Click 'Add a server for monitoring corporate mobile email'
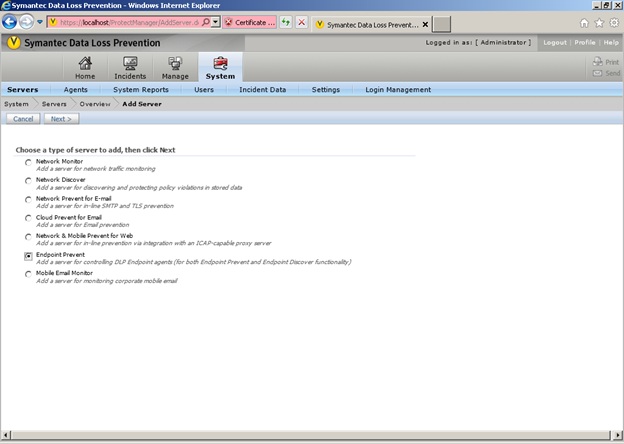The width and height of the screenshot is (624, 444). tap(107, 281)
